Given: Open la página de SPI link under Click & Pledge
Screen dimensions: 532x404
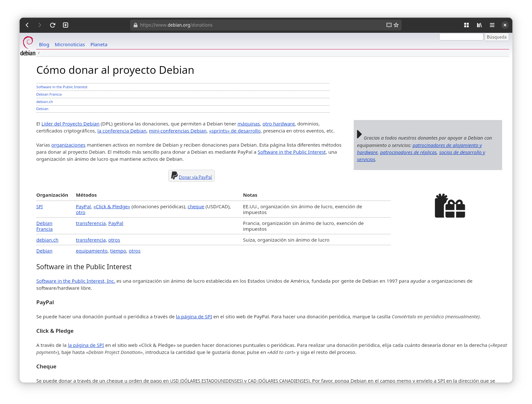Looking at the screenshot, I should [x=86, y=345].
